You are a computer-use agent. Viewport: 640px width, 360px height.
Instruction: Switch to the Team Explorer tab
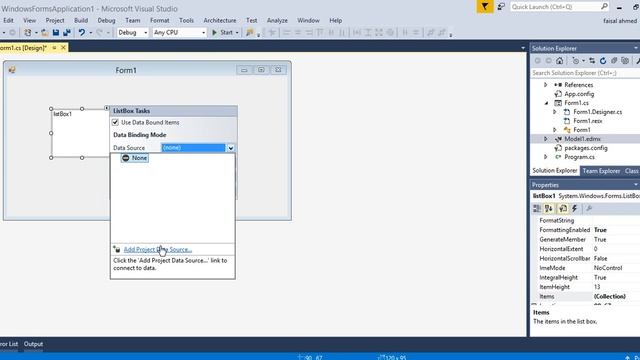(601, 171)
